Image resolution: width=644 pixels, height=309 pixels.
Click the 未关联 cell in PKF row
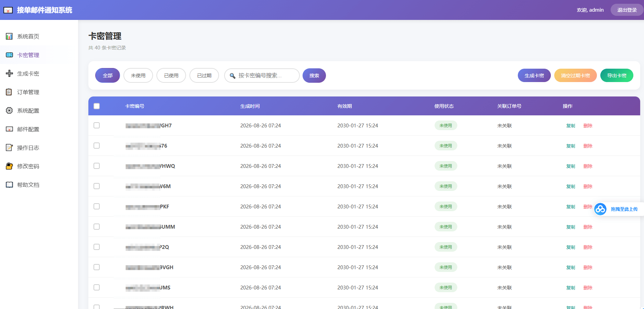504,207
